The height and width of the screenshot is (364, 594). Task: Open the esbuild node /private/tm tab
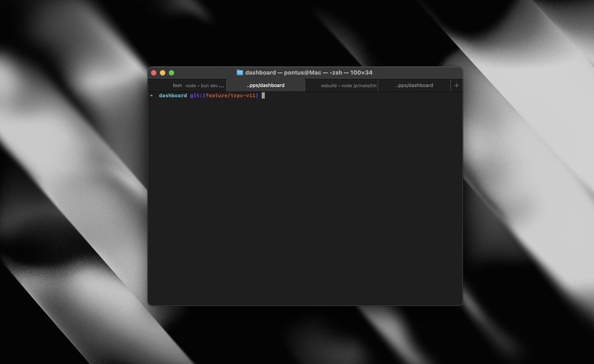342,86
